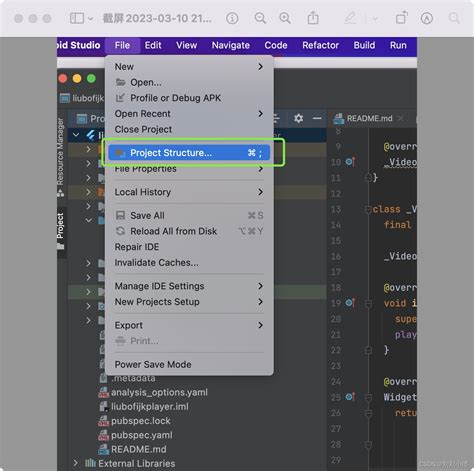Fold the class block at line 13

click(x=368, y=209)
